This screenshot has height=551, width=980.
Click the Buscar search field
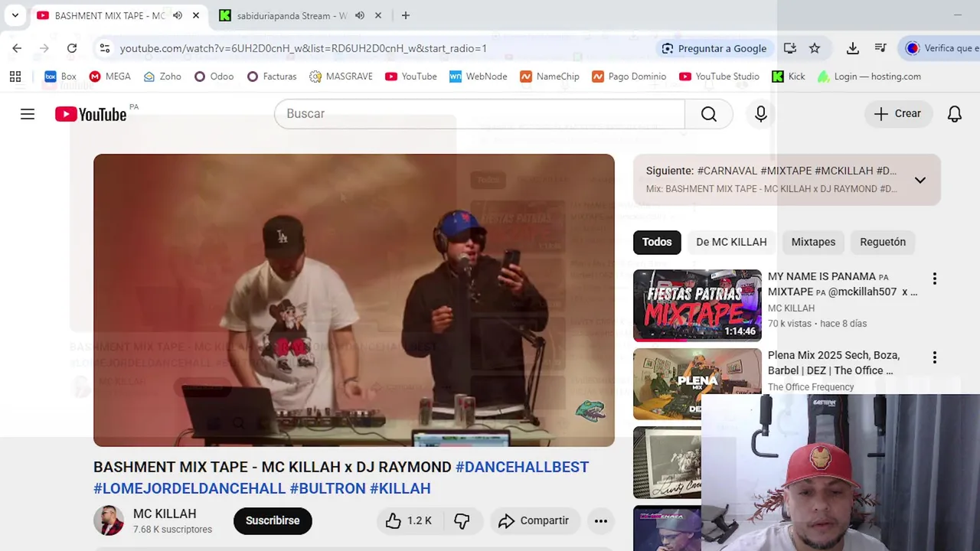[x=479, y=114]
